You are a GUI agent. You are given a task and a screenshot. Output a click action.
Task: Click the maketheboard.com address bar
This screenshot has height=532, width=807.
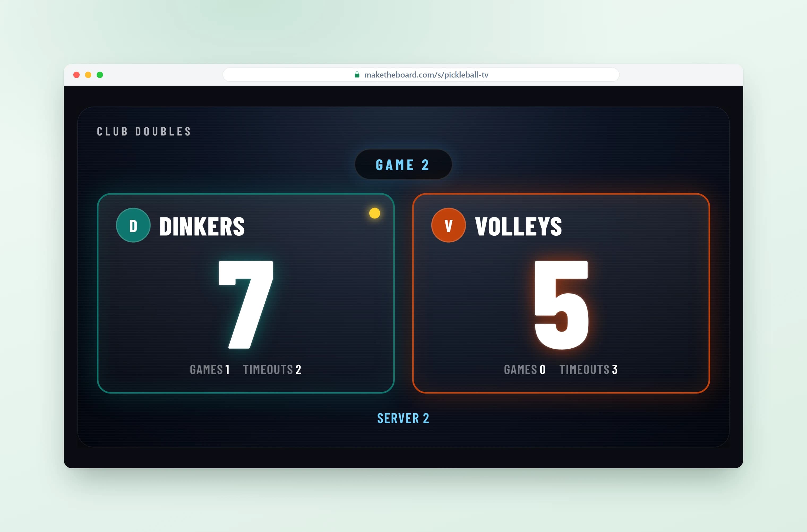tap(421, 75)
